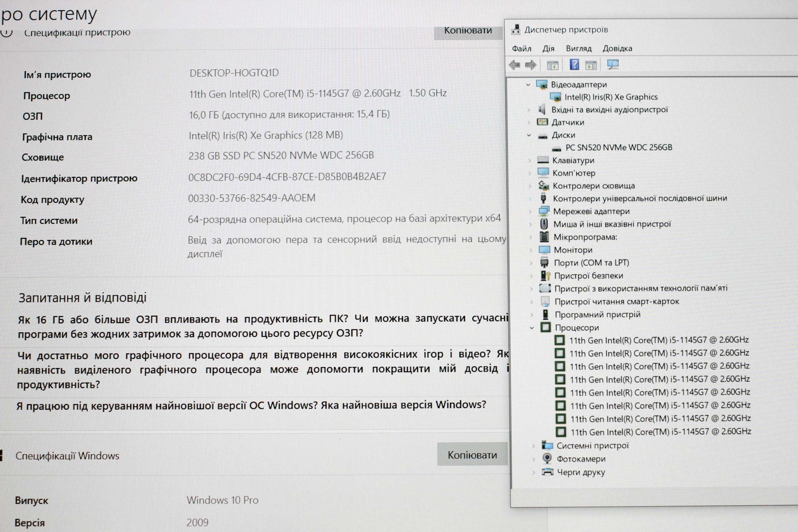Click the Порти (COM та LPT) port icon
The width and height of the screenshot is (798, 532).
[544, 262]
